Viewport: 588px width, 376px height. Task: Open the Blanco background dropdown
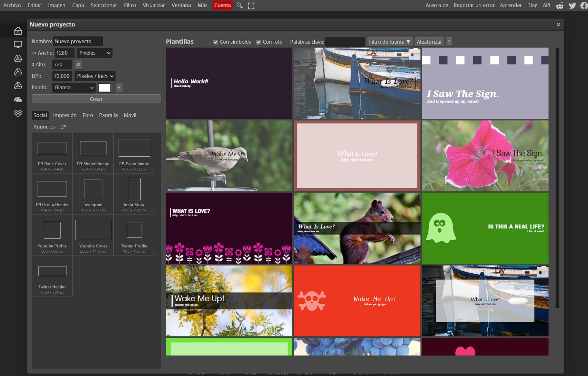[x=74, y=87]
